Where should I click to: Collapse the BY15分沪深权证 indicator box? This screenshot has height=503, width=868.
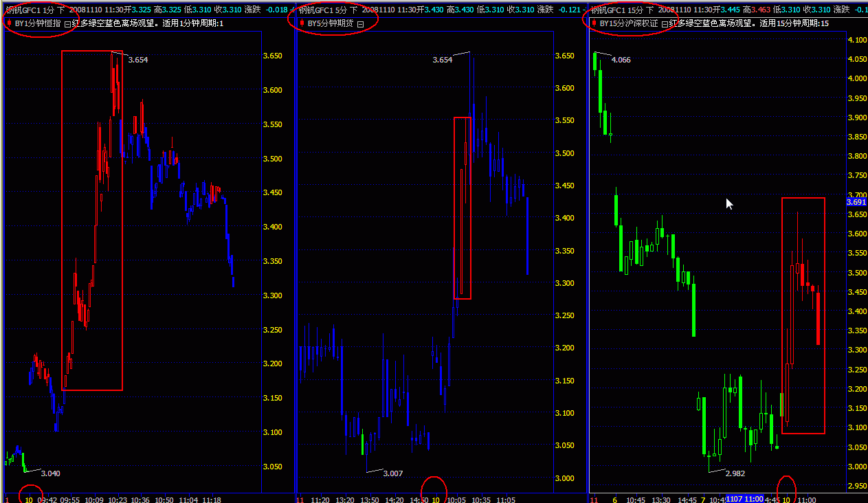pos(665,23)
